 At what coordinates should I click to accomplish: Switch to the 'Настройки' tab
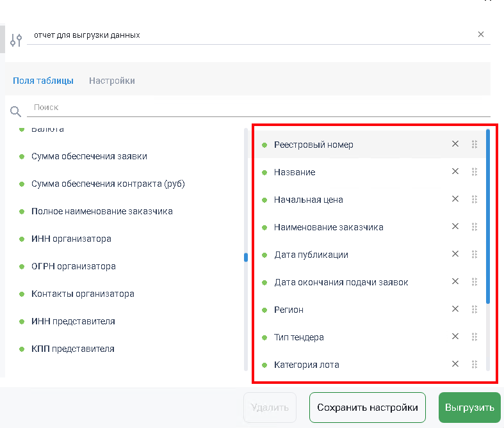112,81
